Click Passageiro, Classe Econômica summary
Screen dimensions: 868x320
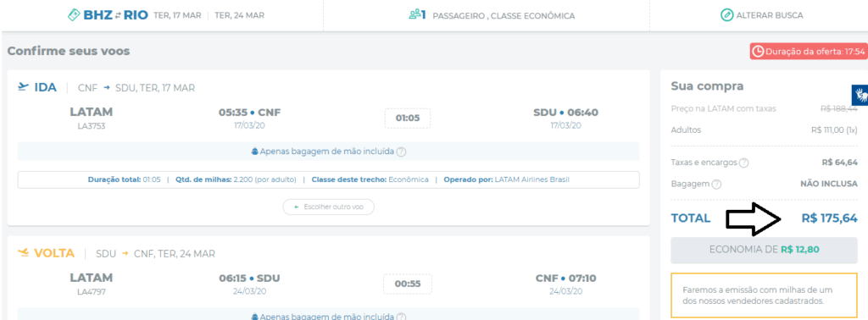(504, 15)
